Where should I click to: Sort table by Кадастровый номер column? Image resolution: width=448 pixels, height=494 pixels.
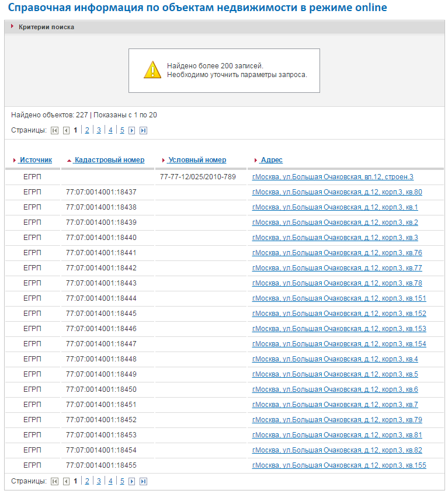pos(109,160)
